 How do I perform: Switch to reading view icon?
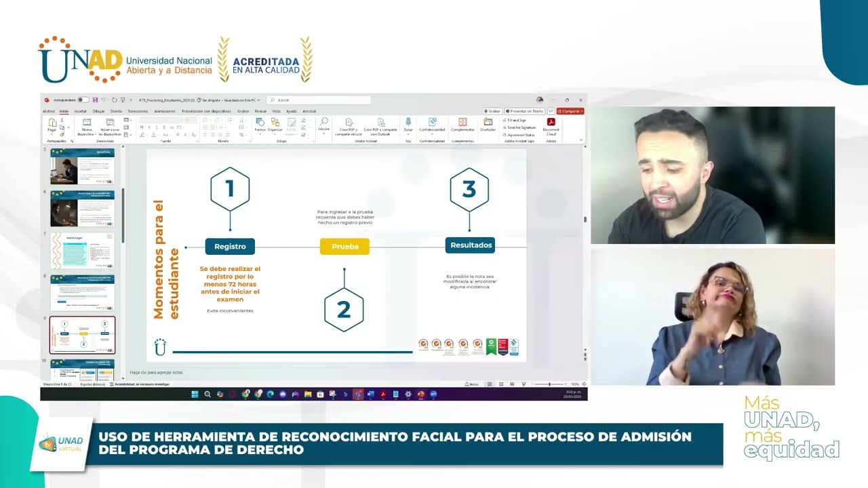click(x=512, y=384)
